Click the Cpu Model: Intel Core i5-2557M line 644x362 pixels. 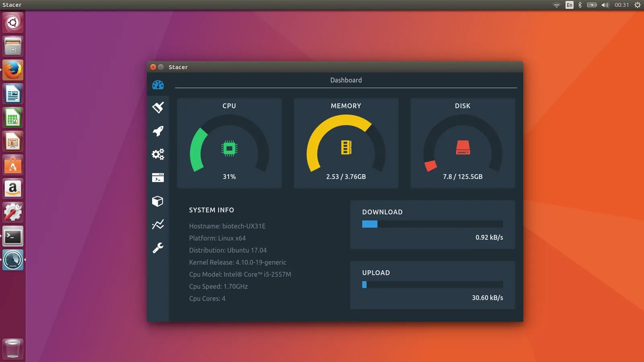[x=240, y=274]
